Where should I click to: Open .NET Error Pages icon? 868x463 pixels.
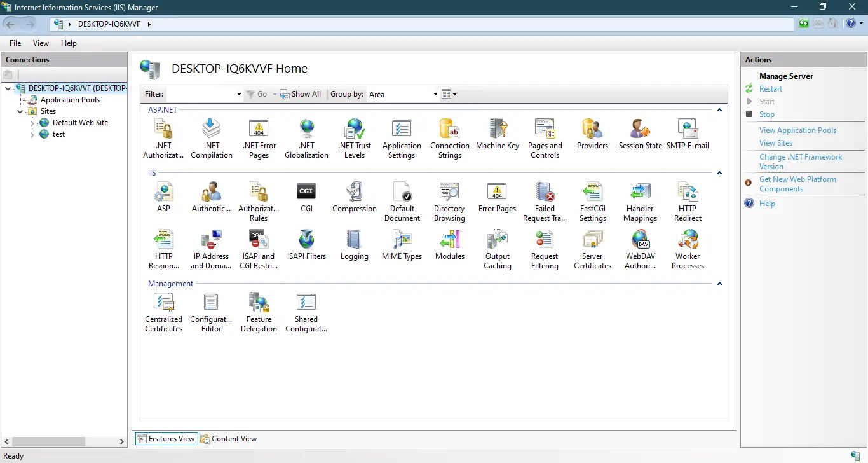(259, 139)
